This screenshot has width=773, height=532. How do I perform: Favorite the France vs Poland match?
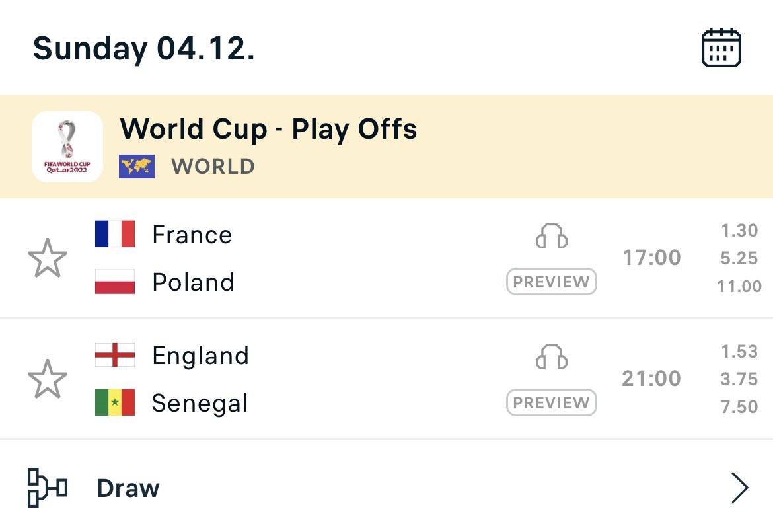tap(48, 258)
